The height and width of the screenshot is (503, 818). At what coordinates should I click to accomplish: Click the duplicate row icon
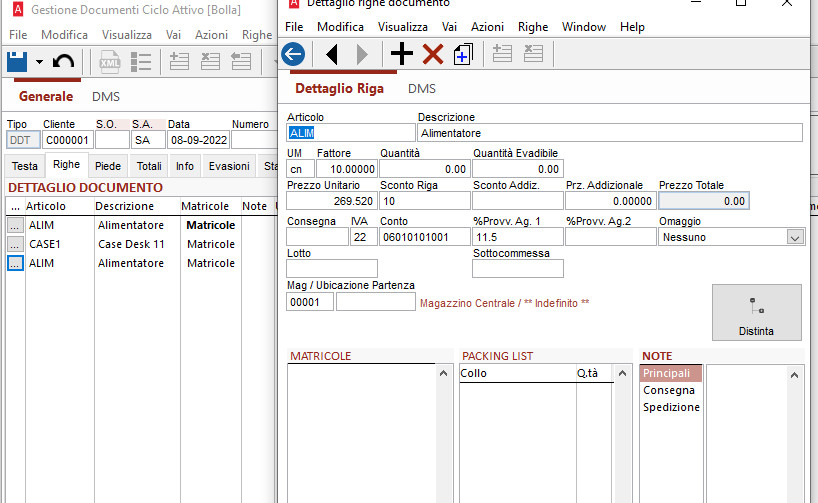(x=462, y=54)
